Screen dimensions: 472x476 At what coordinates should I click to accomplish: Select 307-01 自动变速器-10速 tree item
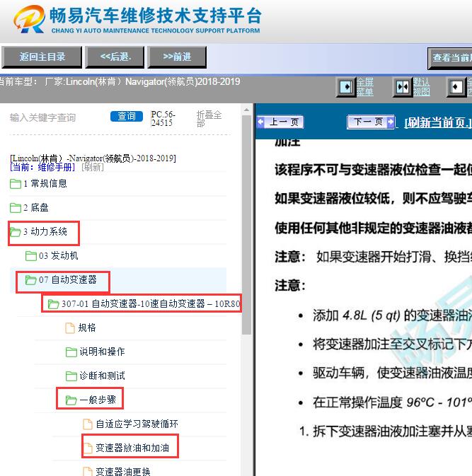[x=151, y=304]
